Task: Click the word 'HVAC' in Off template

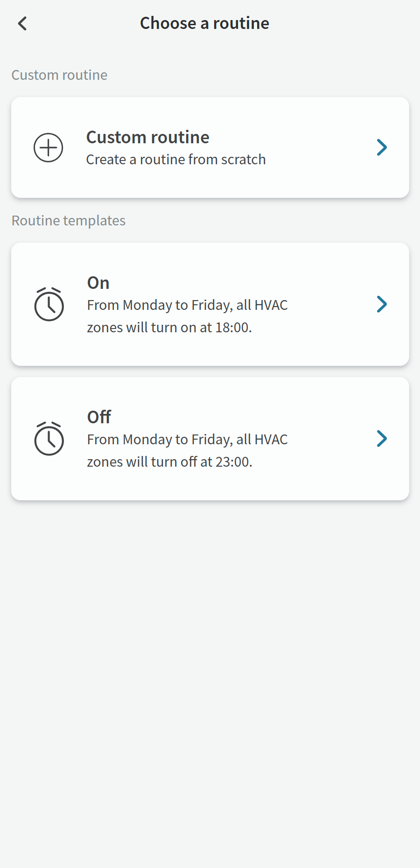Action: coord(271,440)
